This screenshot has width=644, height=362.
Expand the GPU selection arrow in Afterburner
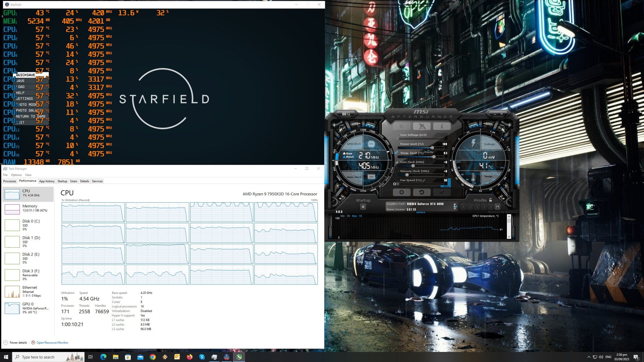[457, 206]
